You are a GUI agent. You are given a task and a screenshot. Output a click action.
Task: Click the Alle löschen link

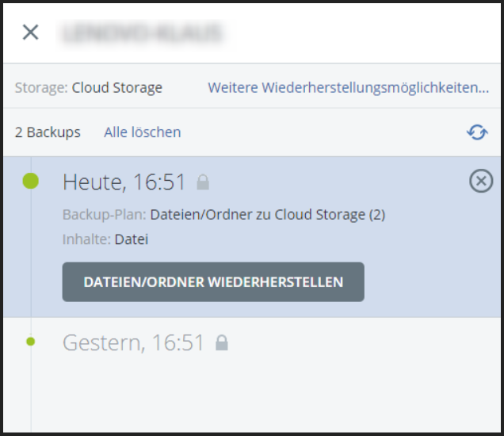[x=142, y=132]
